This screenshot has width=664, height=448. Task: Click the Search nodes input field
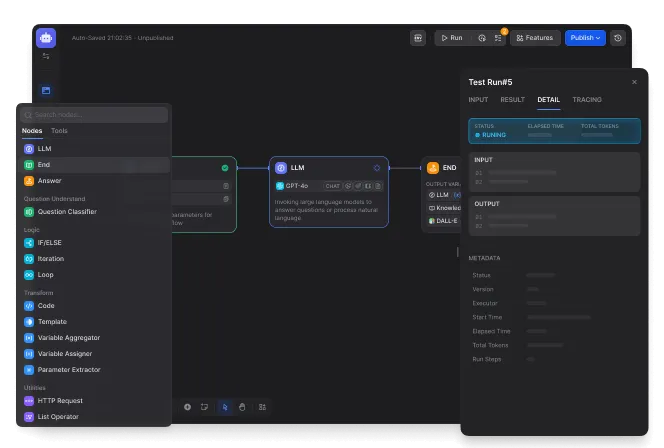[x=95, y=115]
